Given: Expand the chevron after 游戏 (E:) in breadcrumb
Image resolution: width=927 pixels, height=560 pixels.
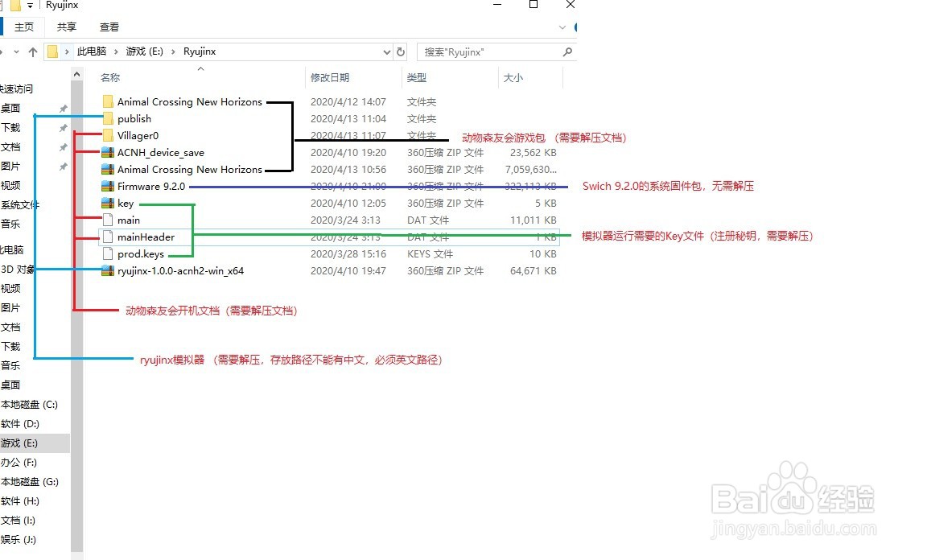Looking at the screenshot, I should (x=173, y=52).
